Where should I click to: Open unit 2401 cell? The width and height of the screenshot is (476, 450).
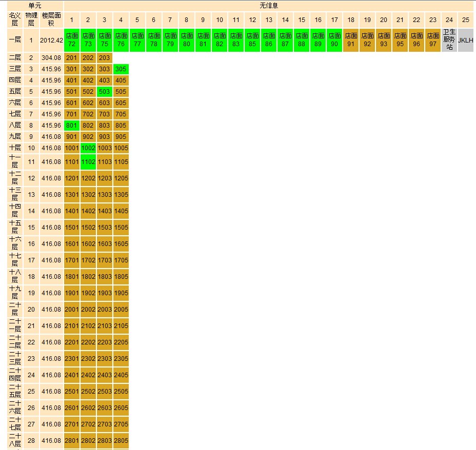72,375
